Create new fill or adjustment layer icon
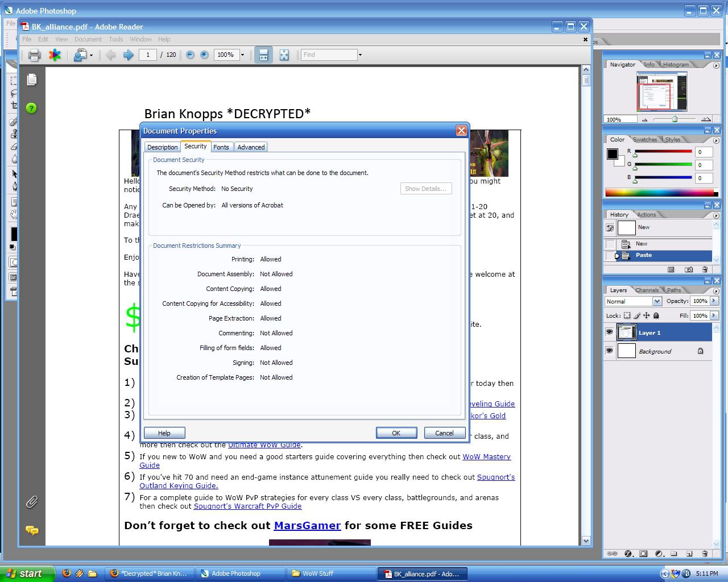 659,553
